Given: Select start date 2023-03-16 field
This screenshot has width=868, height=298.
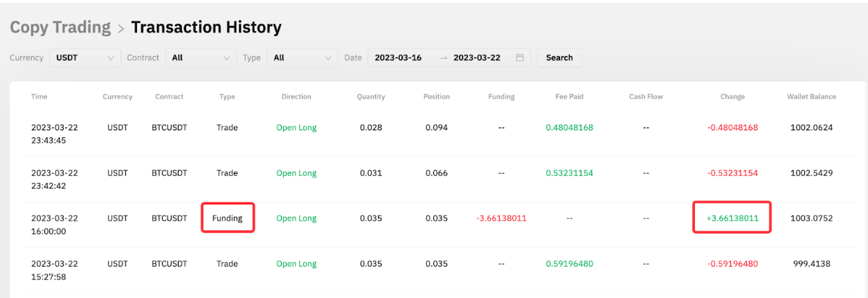Looking at the screenshot, I should tap(398, 58).
